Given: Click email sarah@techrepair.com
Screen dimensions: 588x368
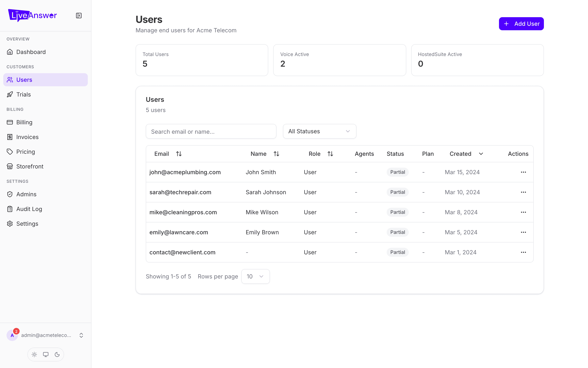Looking at the screenshot, I should click(180, 192).
